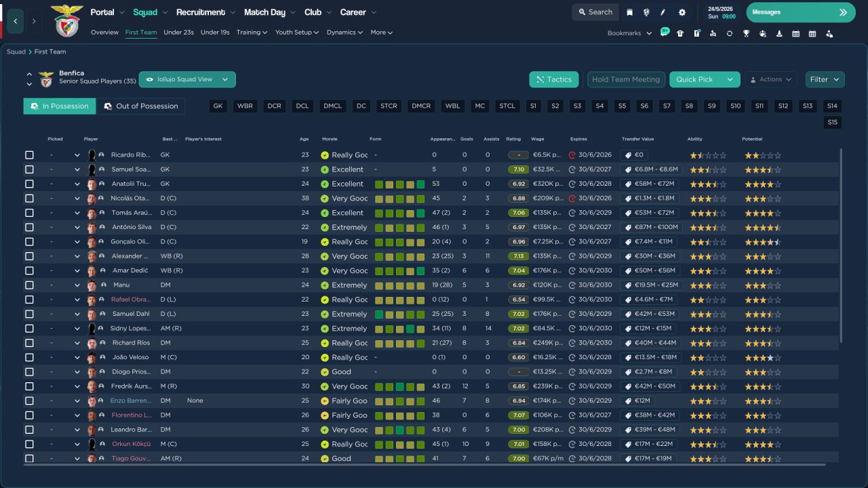Open the Bookmarks dropdown

pos(629,33)
